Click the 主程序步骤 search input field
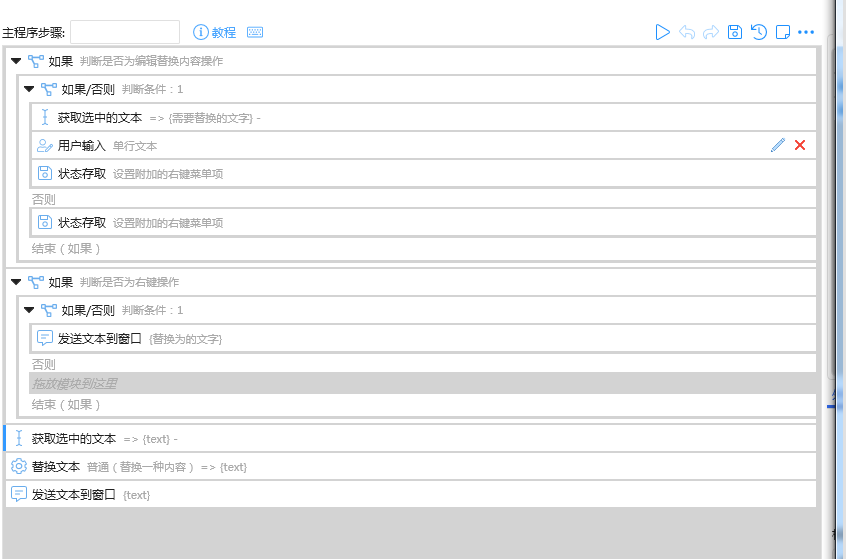The height and width of the screenshot is (559, 846). pyautogui.click(x=125, y=32)
